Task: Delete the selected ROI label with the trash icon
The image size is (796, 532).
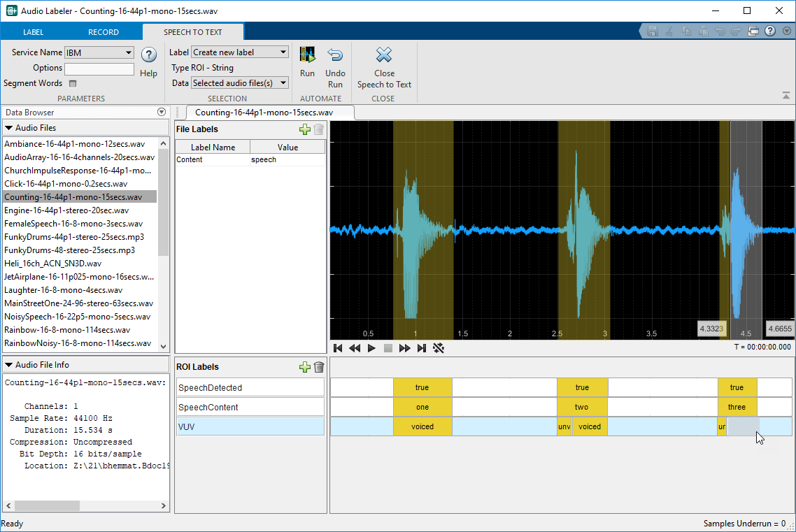Action: (x=319, y=367)
